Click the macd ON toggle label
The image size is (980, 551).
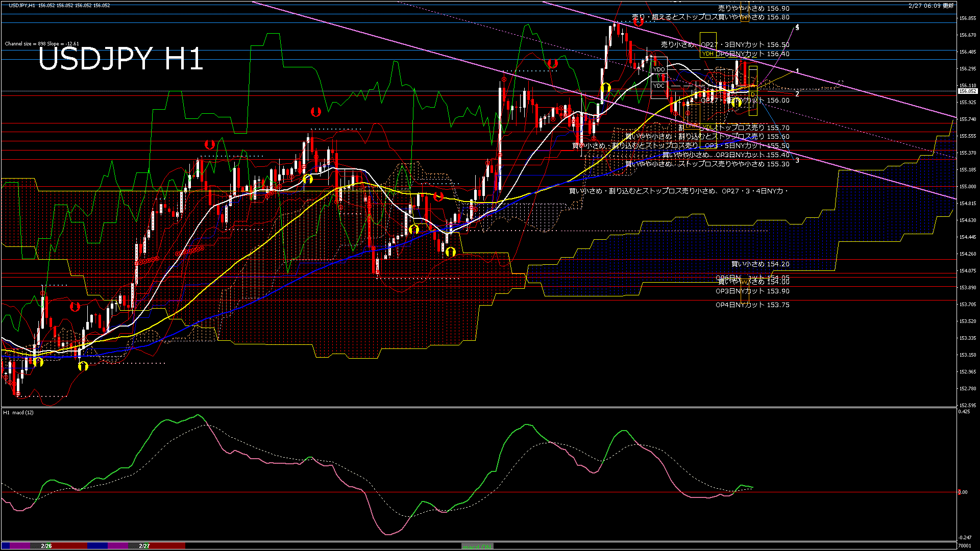pyautogui.click(x=477, y=546)
